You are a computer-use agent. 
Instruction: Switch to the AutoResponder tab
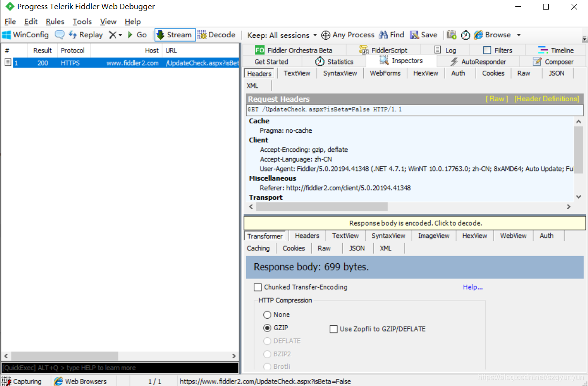[x=478, y=62]
